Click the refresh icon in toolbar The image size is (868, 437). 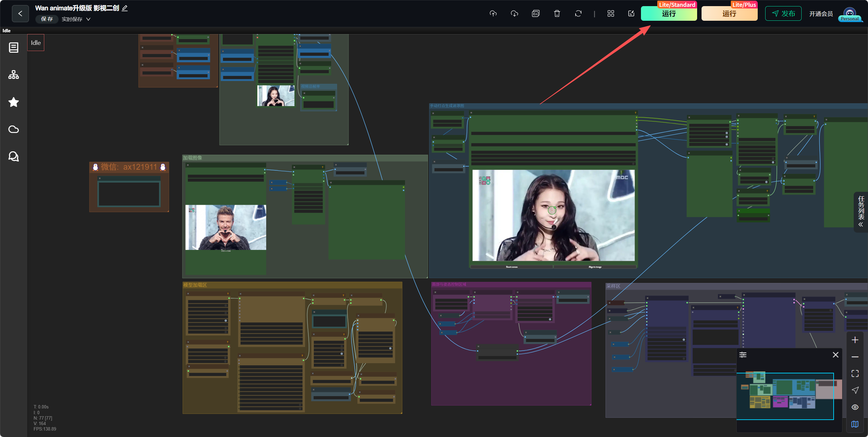pos(578,14)
